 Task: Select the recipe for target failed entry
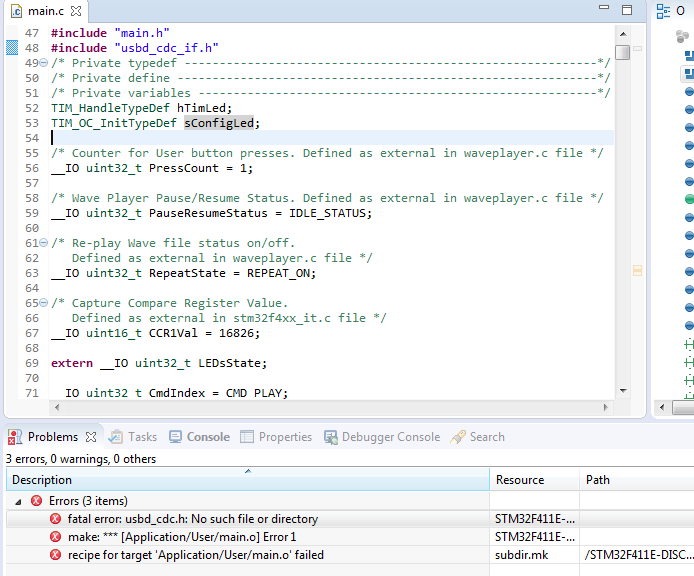point(195,555)
